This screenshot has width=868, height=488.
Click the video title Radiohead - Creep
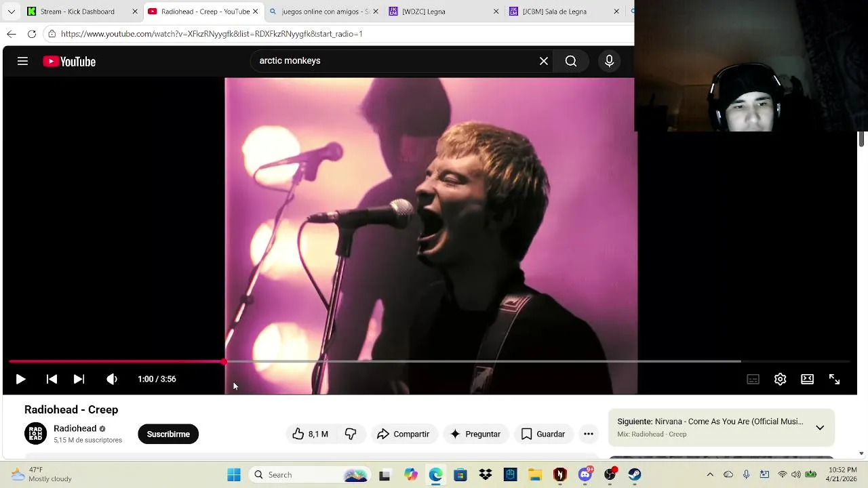coord(71,409)
